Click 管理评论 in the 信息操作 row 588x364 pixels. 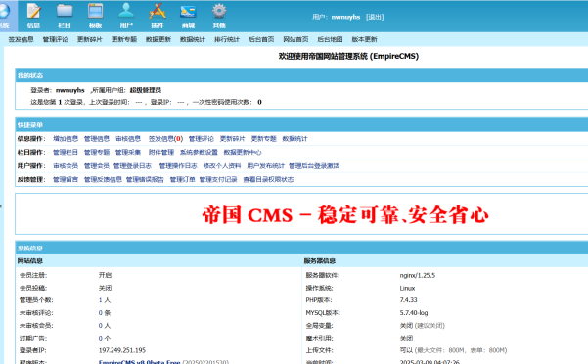[201, 139]
